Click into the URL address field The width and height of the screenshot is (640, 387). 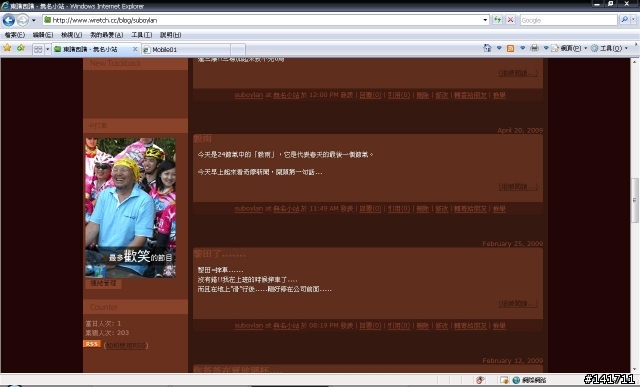pyautogui.click(x=265, y=20)
